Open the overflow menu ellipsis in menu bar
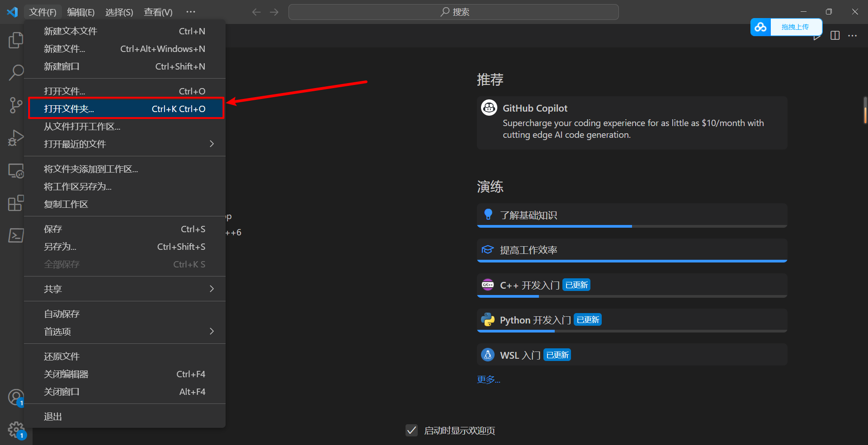The height and width of the screenshot is (445, 868). (191, 12)
